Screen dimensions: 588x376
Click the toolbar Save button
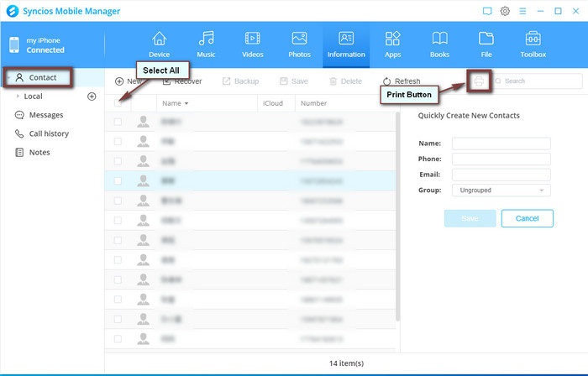point(294,81)
